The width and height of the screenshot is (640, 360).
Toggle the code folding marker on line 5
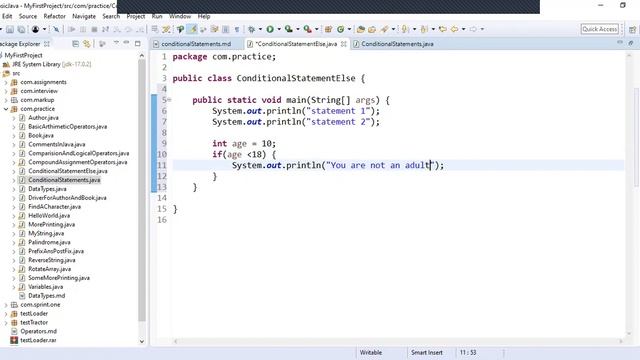point(169,100)
